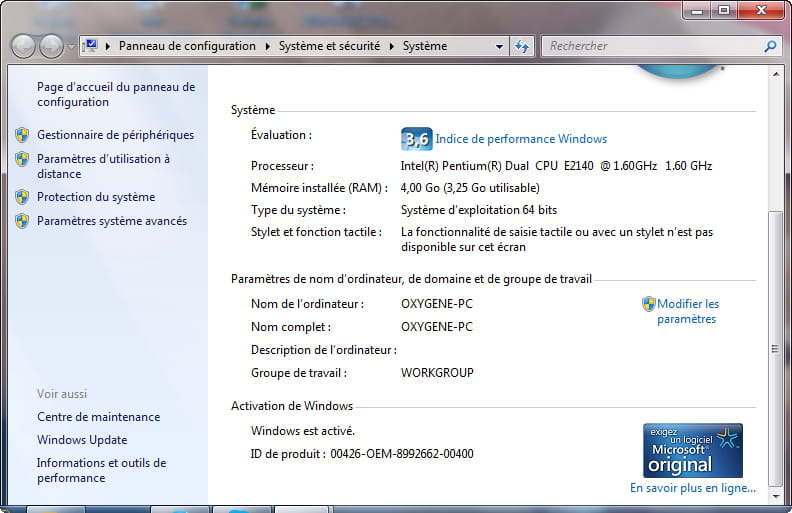Go back with the Back arrow button
This screenshot has height=513, width=792.
tap(23, 46)
